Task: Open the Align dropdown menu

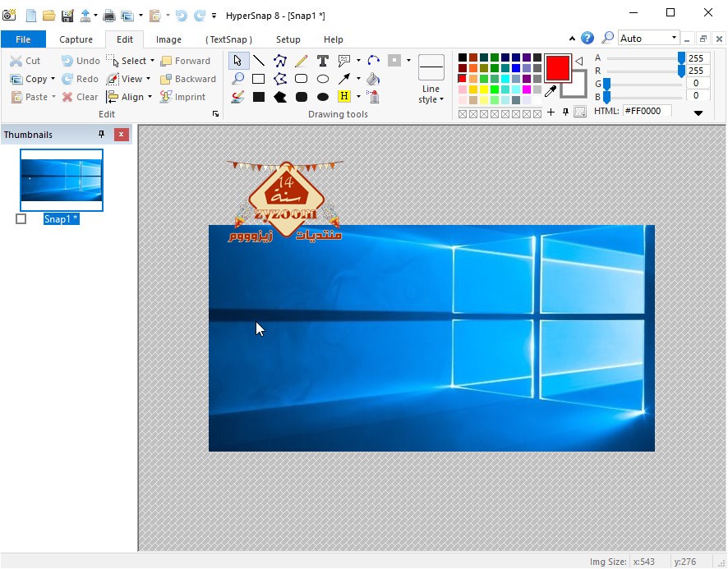Action: pyautogui.click(x=150, y=97)
